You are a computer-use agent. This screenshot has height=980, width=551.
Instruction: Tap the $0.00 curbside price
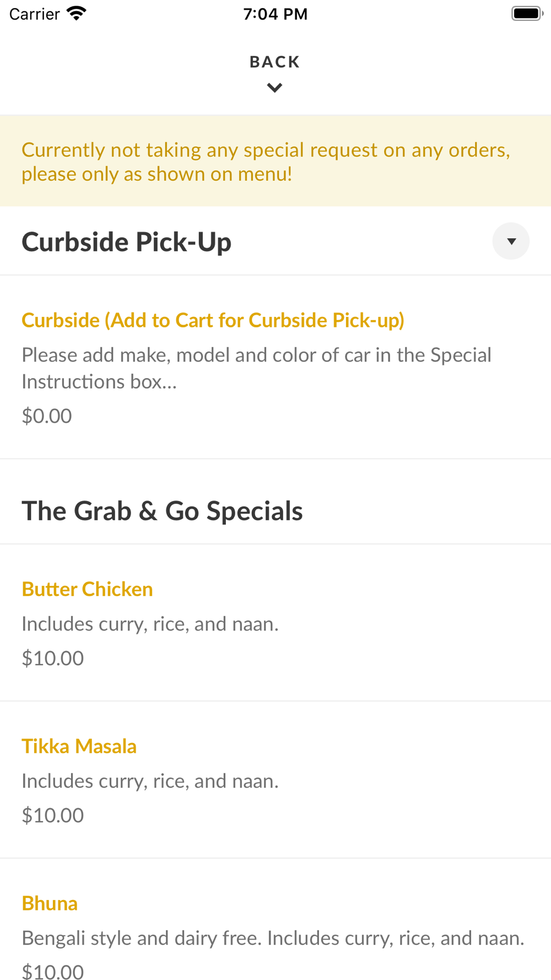47,416
